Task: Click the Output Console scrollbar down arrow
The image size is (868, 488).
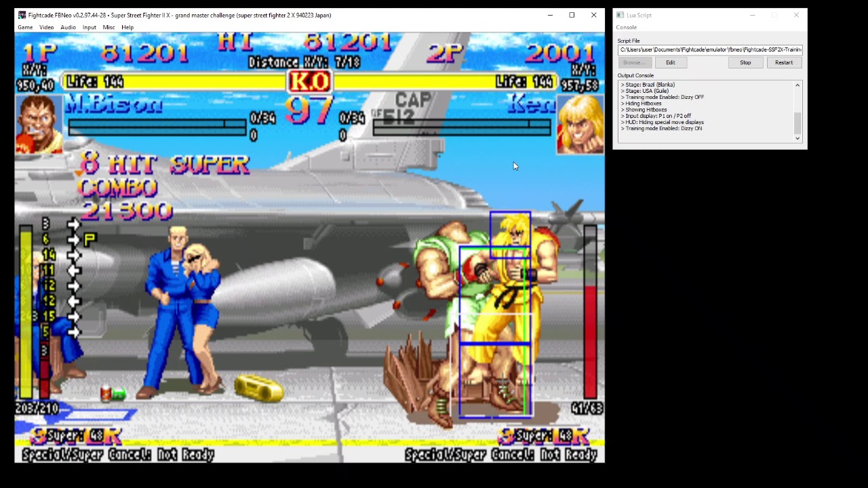Action: point(797,138)
